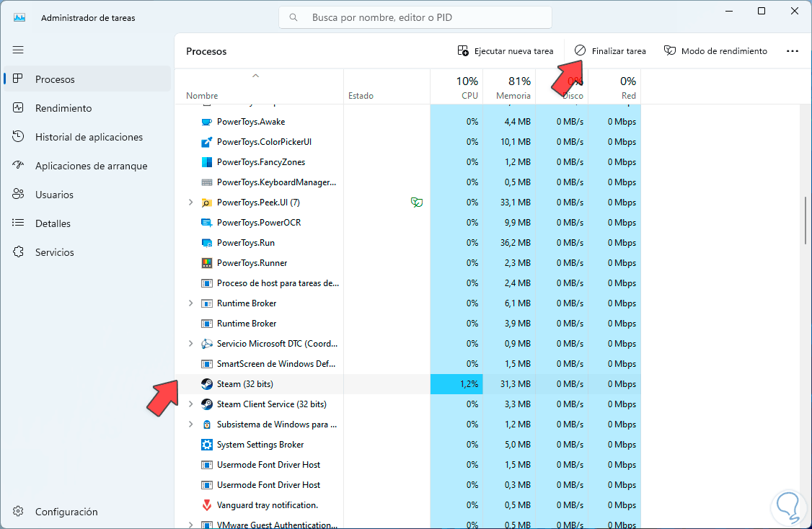Viewport: 812px width, 529px height.
Task: Click the PowerToys.Runner colorful icon
Action: pos(207,264)
